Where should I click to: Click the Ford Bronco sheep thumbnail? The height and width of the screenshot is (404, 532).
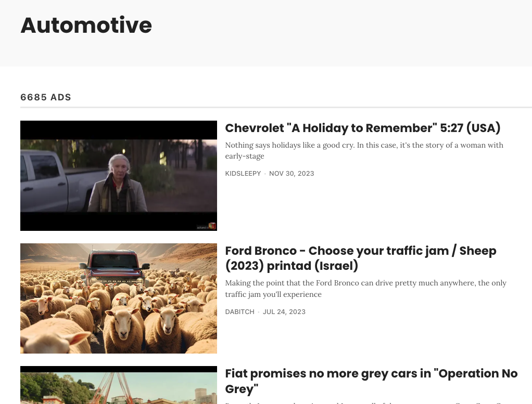(x=119, y=298)
